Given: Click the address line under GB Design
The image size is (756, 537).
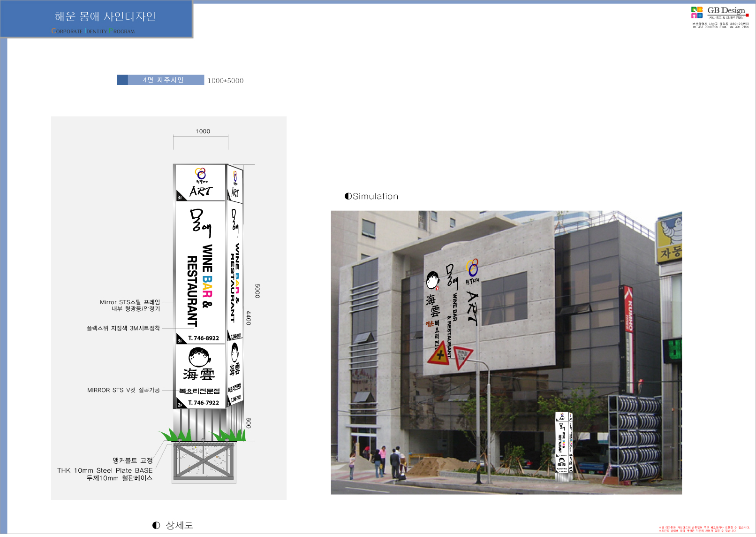Looking at the screenshot, I should (x=720, y=24).
